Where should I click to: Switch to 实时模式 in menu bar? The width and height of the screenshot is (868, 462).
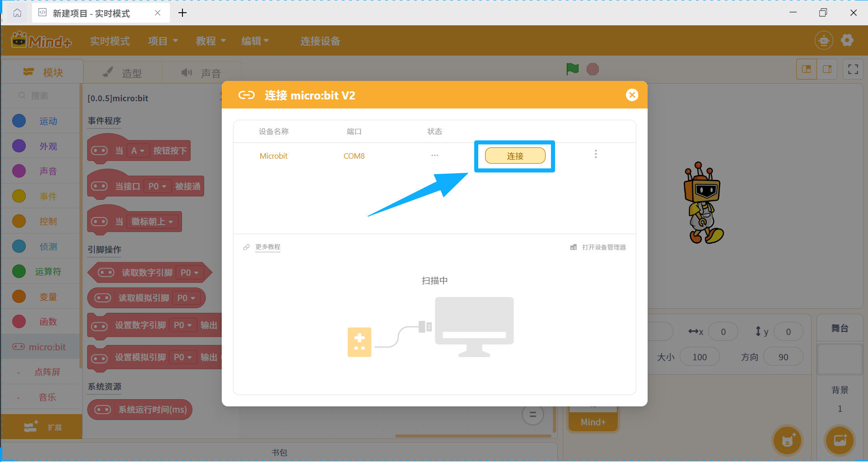coord(110,41)
